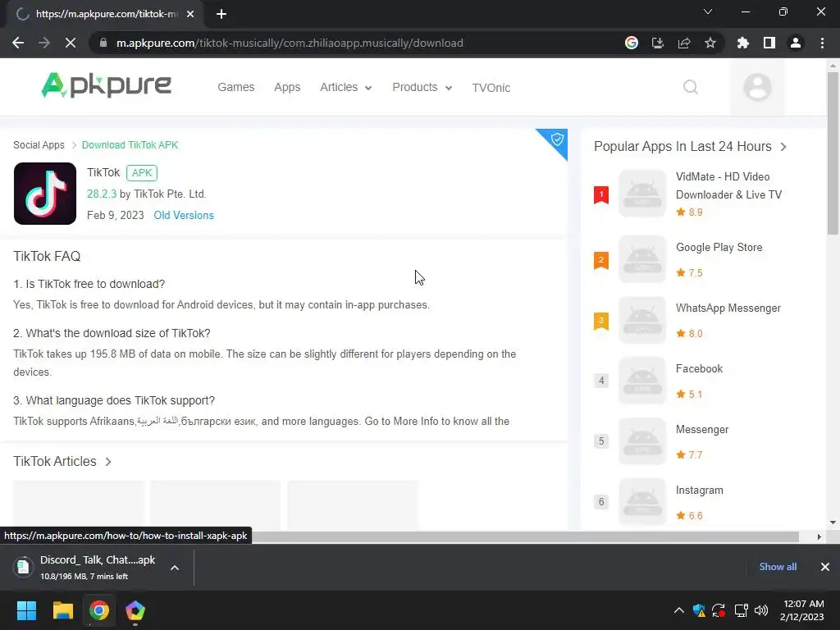
Task: Open the volume speaker tray icon
Action: (x=760, y=610)
